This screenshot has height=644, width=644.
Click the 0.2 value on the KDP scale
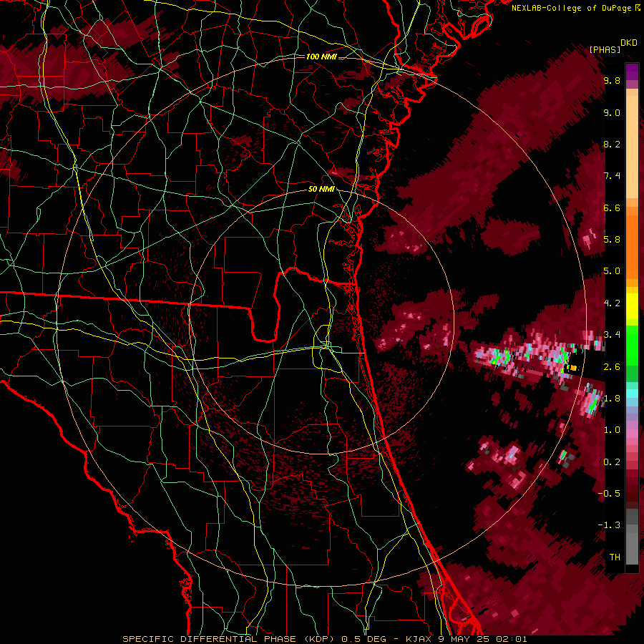(612, 462)
